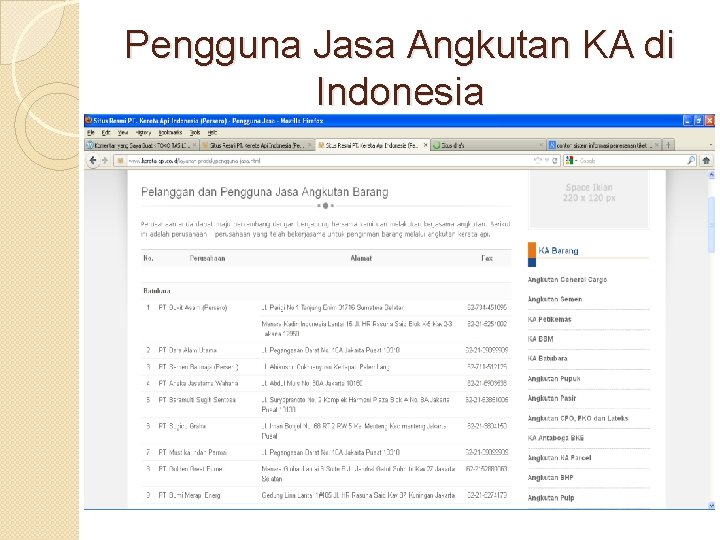Open the address bar history dropdown arrow
The image size is (720, 540).
(546, 160)
